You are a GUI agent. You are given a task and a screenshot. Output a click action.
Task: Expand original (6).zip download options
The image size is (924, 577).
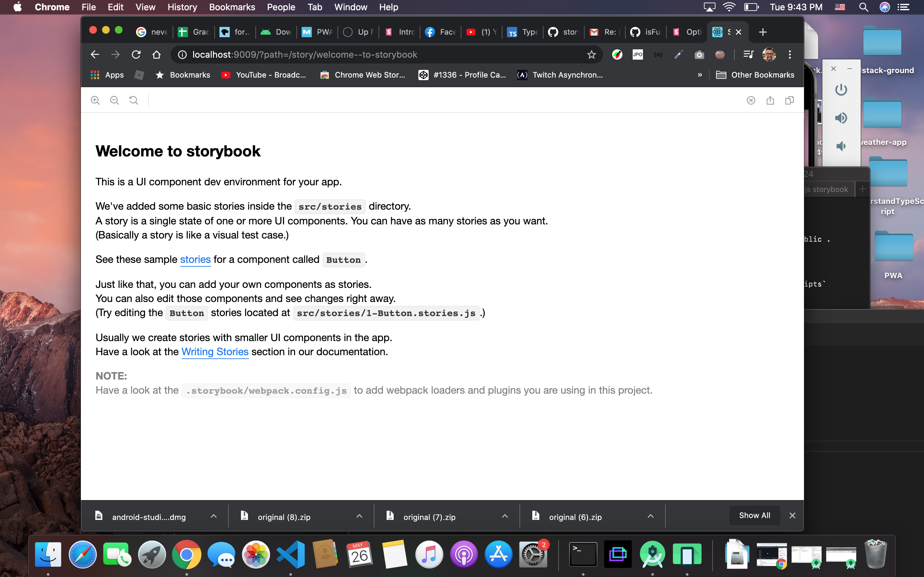click(x=650, y=516)
